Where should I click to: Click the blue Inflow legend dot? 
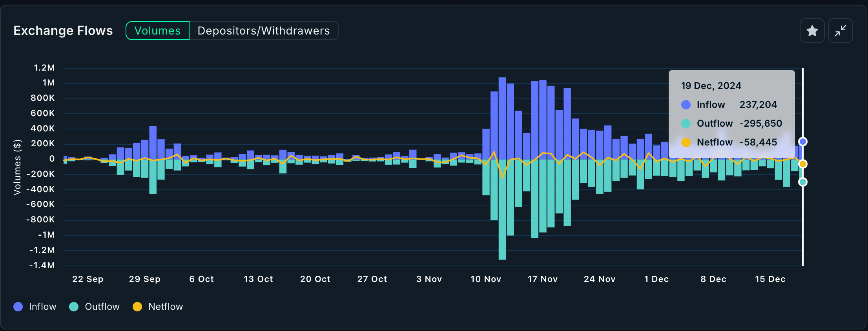tap(18, 307)
